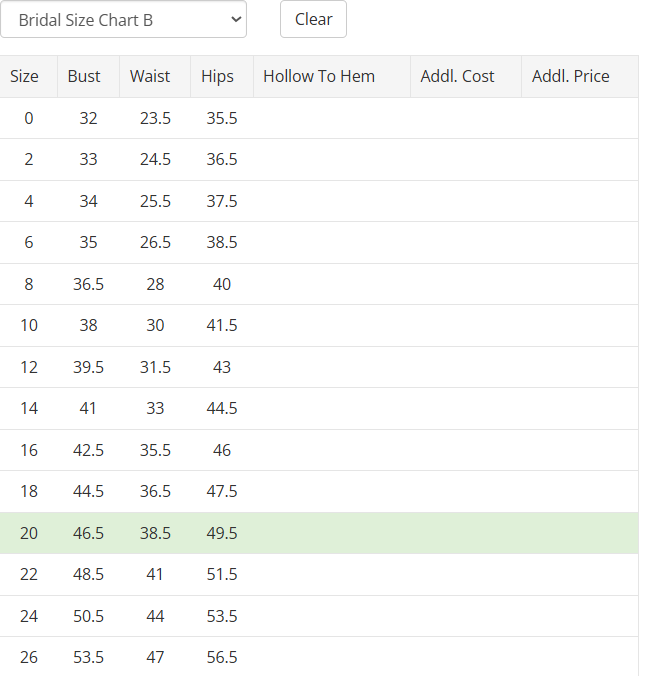Select the size 22 row

pos(319,575)
